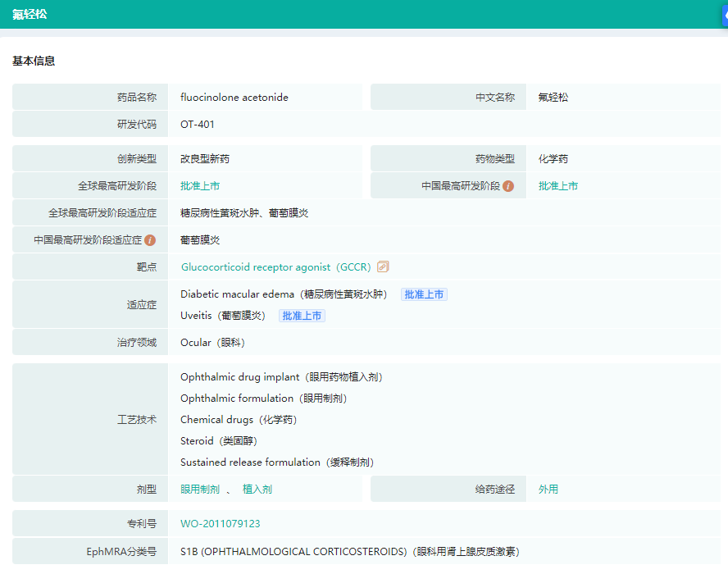Click 批准上市 in the 中国最高研发阶段 row
Image resolution: width=728 pixels, height=574 pixels.
[x=558, y=186]
